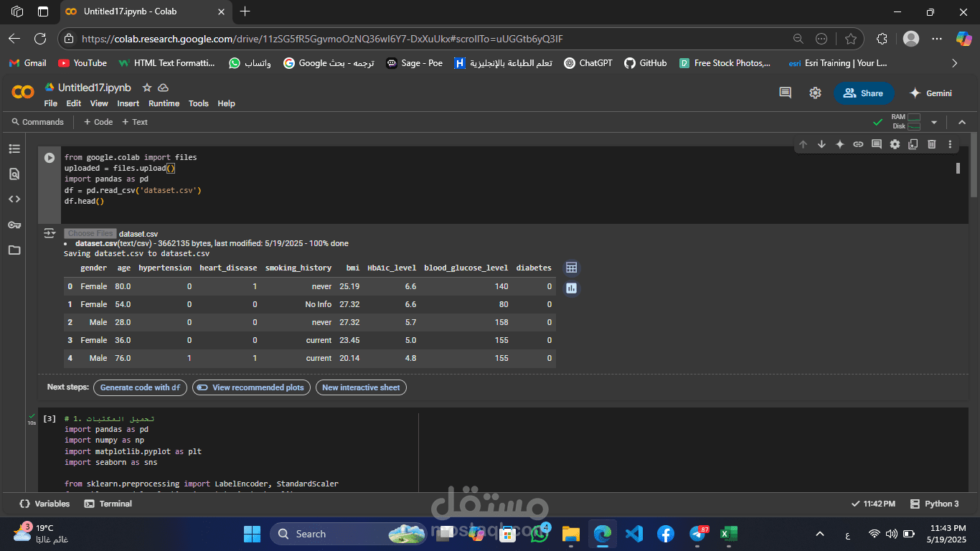Screen dimensions: 980x551
Task: Open Excel from the taskbar
Action: pyautogui.click(x=729, y=534)
